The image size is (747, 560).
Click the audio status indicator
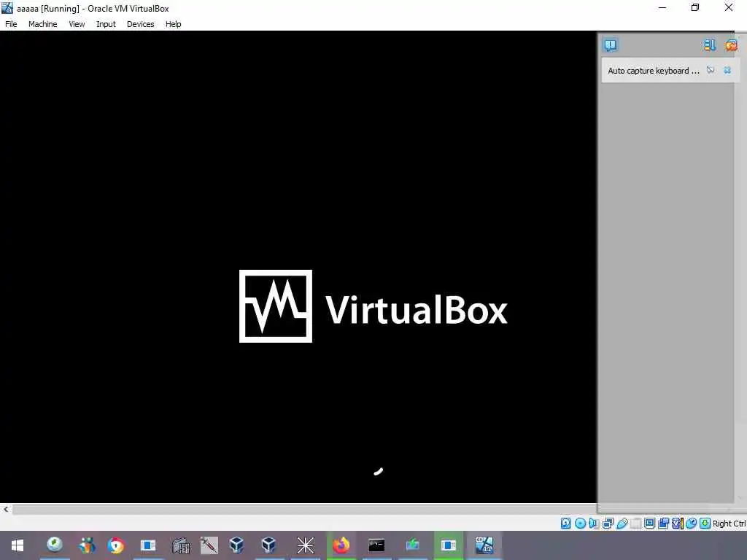(x=594, y=524)
